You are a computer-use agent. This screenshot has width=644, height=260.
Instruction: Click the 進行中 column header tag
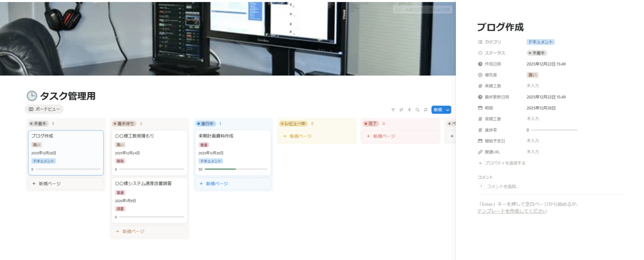click(x=206, y=124)
